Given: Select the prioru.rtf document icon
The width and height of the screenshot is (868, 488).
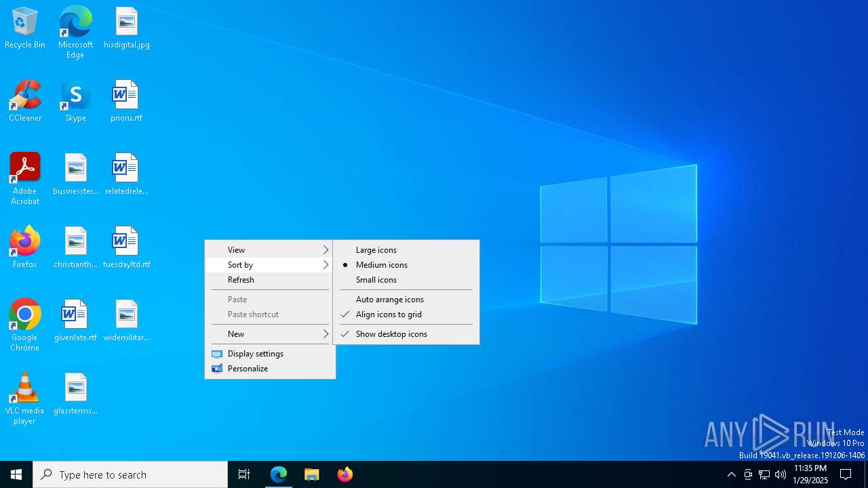Looking at the screenshot, I should 126,102.
